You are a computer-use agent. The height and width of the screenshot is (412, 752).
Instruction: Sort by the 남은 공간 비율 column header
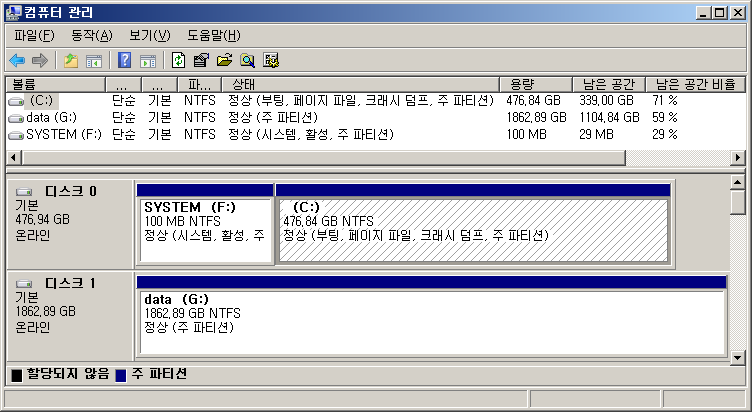[x=695, y=84]
